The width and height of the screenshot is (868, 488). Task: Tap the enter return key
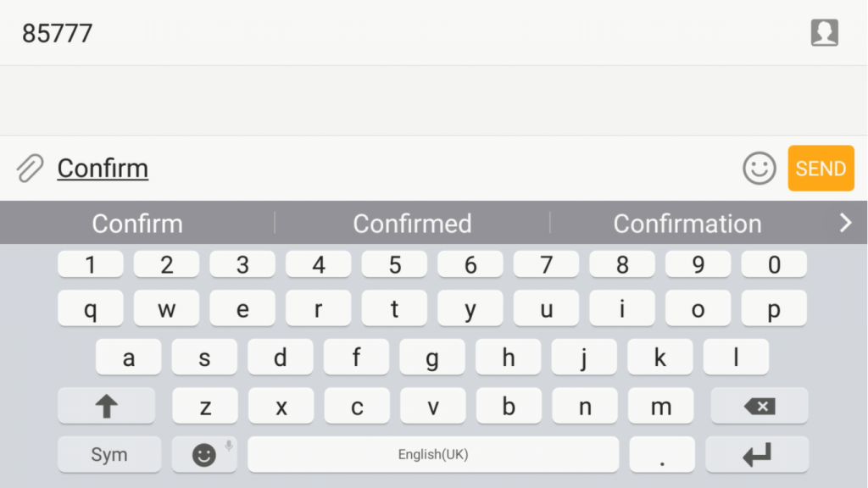click(757, 454)
